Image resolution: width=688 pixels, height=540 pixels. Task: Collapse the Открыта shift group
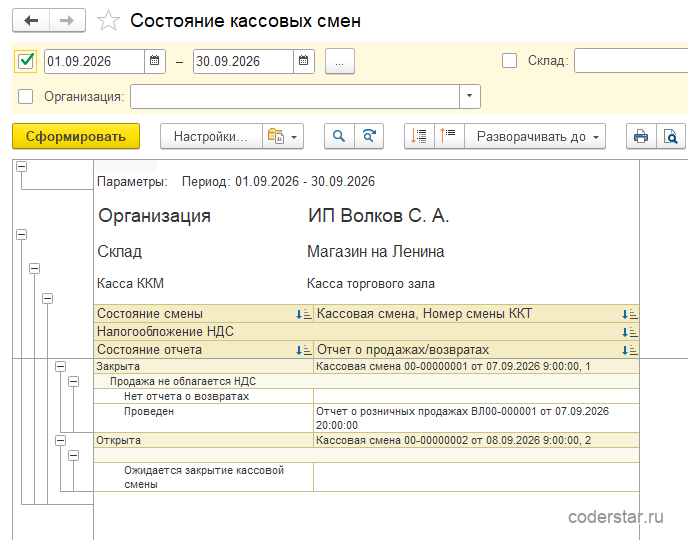click(61, 440)
